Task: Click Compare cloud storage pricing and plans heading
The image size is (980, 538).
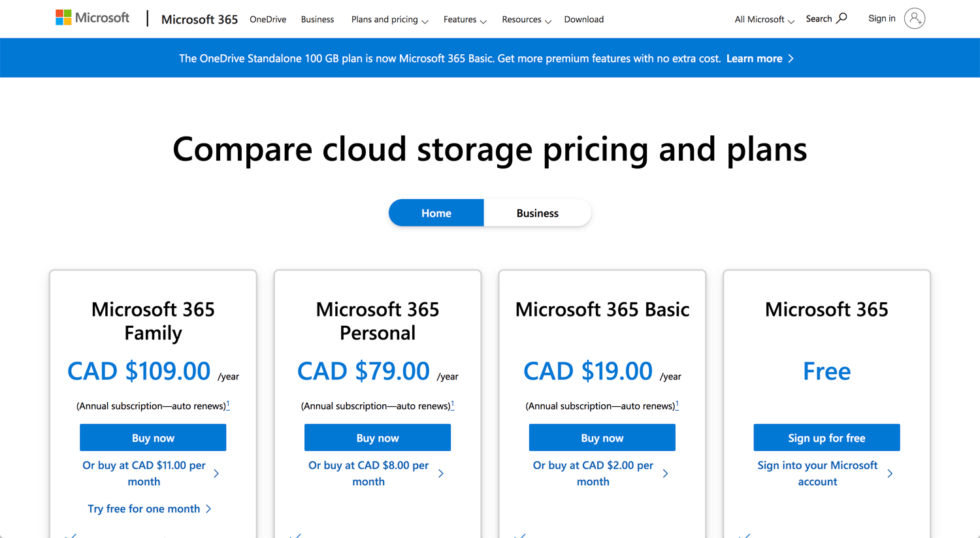Action: click(490, 149)
